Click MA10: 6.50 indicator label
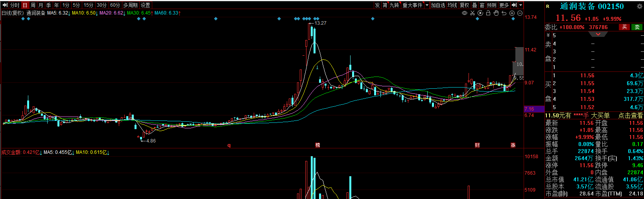The image size is (644, 199). [85, 13]
